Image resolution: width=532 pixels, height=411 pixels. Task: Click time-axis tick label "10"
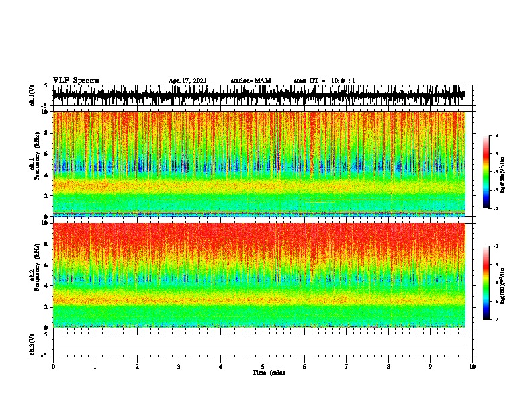(472, 367)
